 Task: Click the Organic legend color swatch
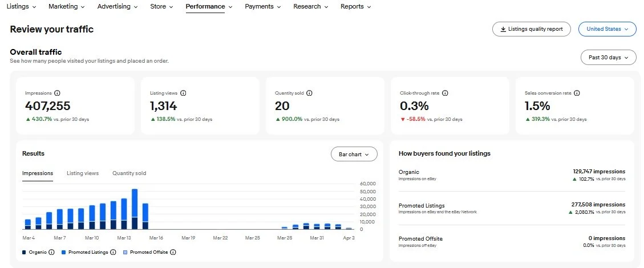(x=24, y=252)
